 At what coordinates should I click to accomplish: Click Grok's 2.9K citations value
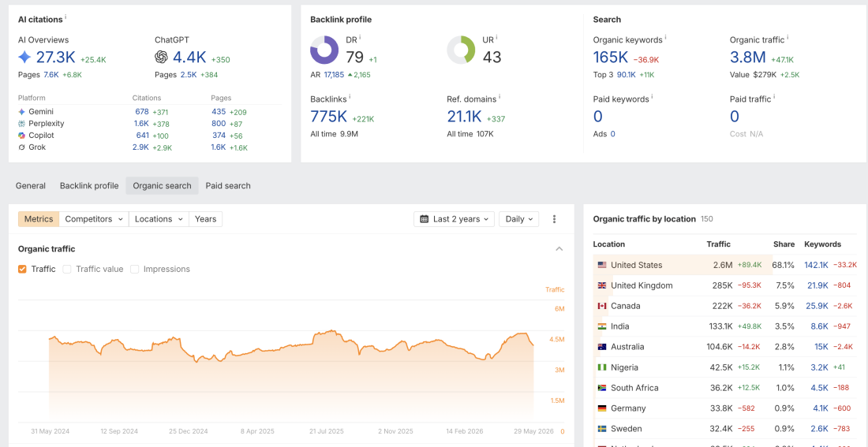140,147
